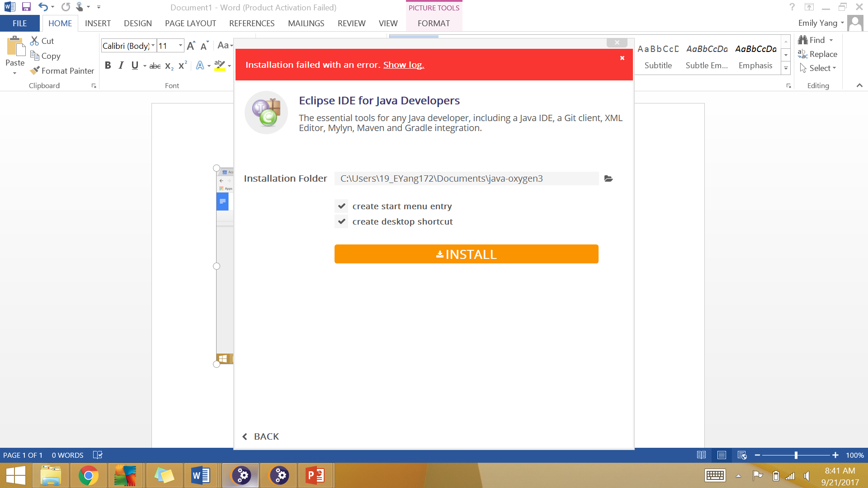Click INSTALL button to begin installation

tap(466, 254)
